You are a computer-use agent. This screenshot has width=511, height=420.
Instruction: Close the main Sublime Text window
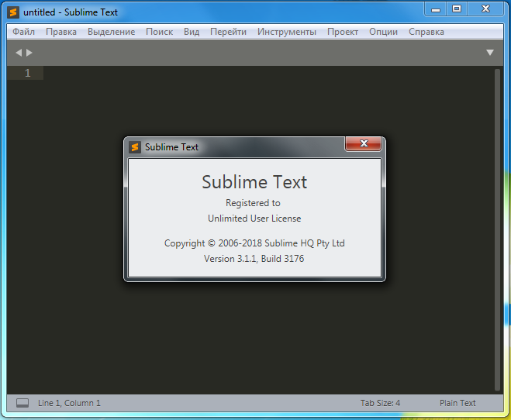point(485,9)
